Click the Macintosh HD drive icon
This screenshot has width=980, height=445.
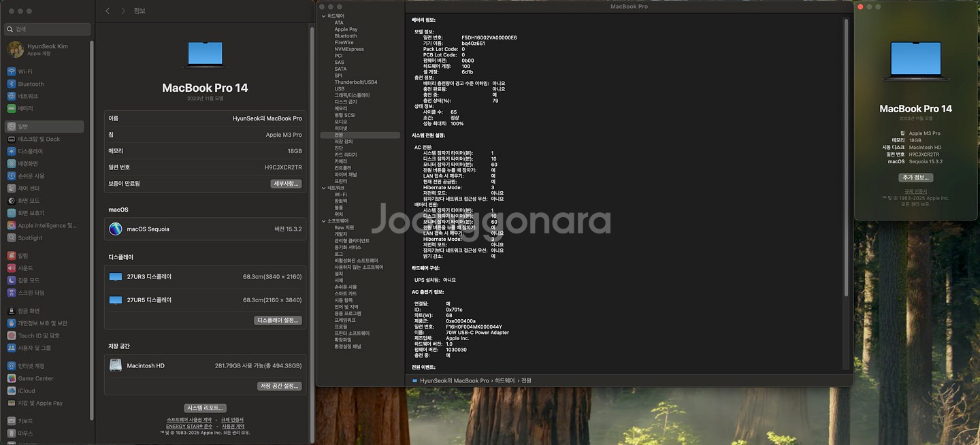click(x=116, y=365)
